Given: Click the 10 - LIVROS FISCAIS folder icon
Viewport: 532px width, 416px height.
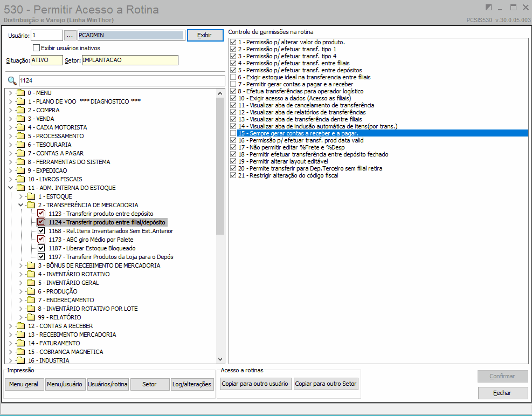Looking at the screenshot, I should point(20,179).
